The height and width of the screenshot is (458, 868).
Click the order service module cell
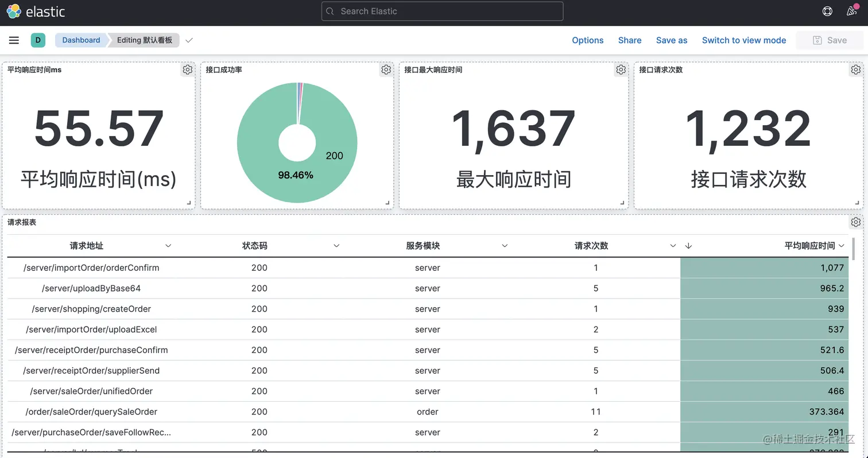coord(428,412)
